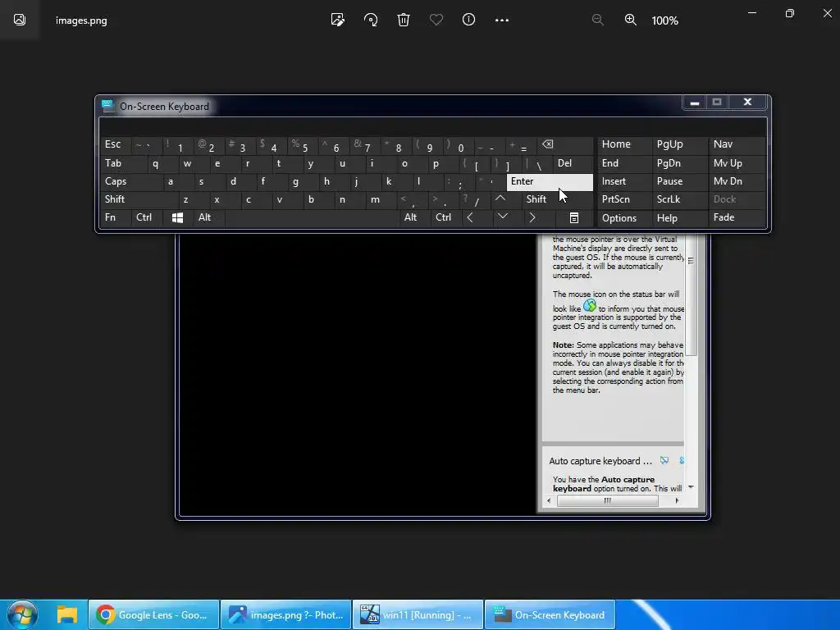This screenshot has height=630, width=840.
Task: Switch to images.png Photos taskbar item
Action: coord(285,615)
